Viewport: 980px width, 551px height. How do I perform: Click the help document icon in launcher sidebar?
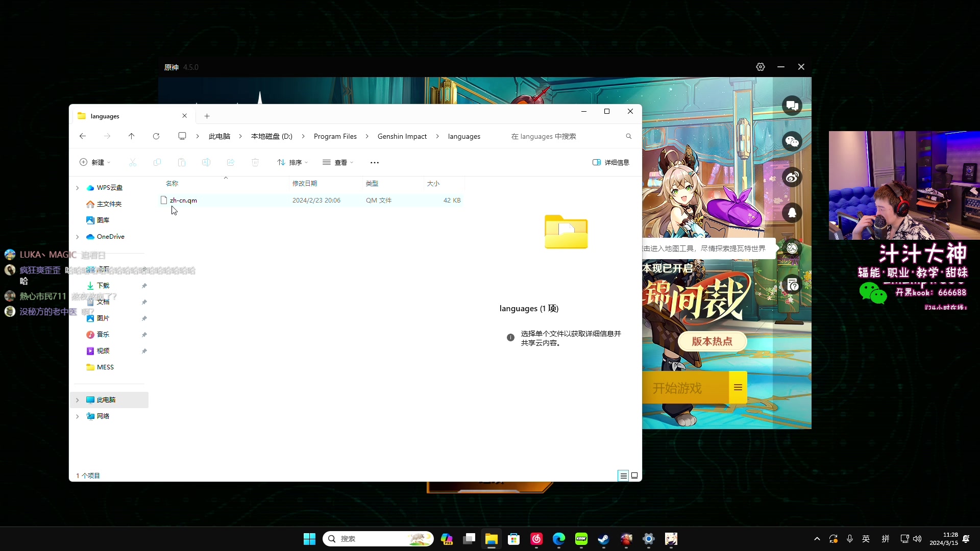pos(792,284)
